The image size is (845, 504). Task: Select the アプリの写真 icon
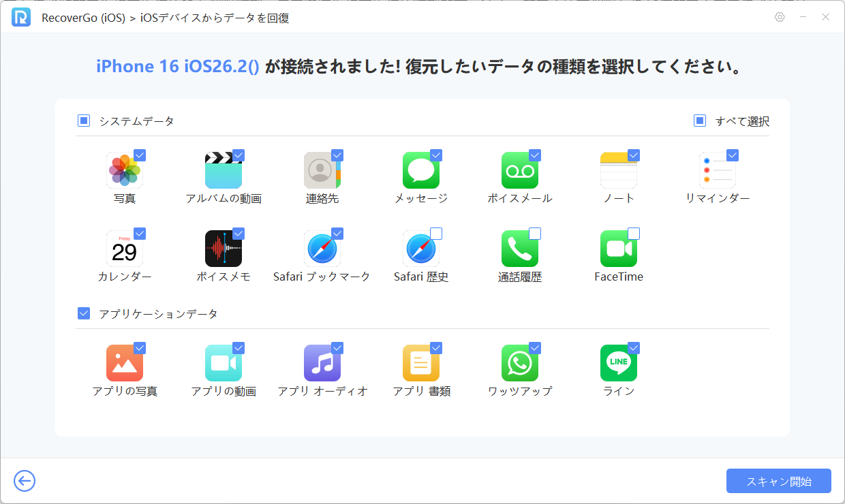pos(125,362)
